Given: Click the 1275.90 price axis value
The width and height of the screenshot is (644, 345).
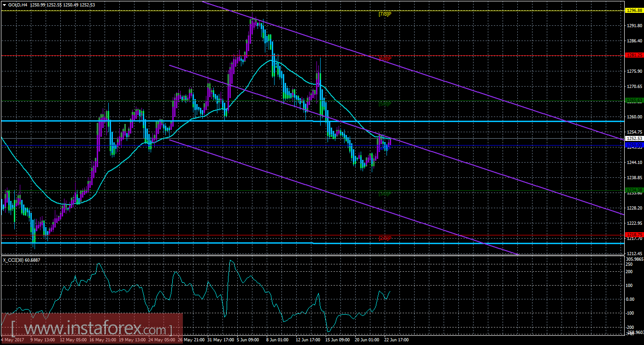Looking at the screenshot, I should pos(634,71).
